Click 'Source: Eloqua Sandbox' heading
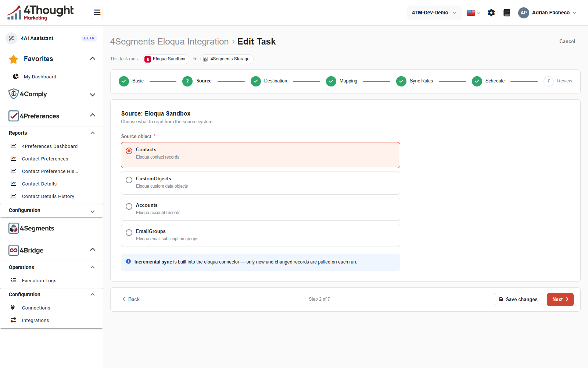 point(156,114)
